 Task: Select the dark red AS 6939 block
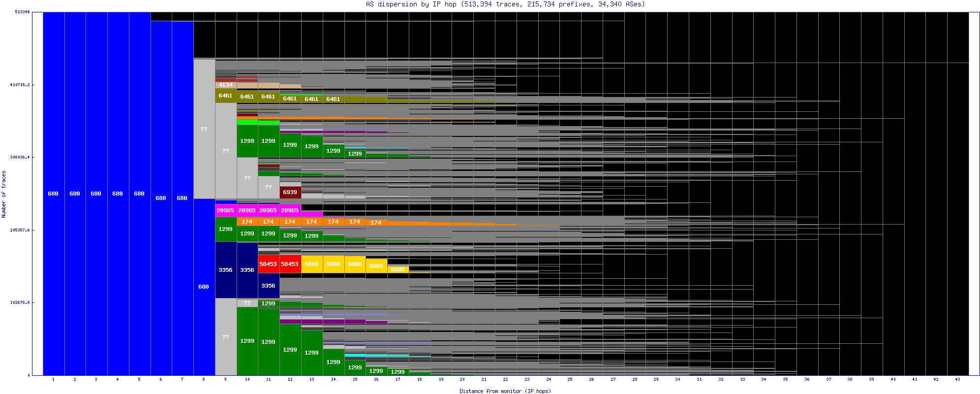[x=290, y=192]
